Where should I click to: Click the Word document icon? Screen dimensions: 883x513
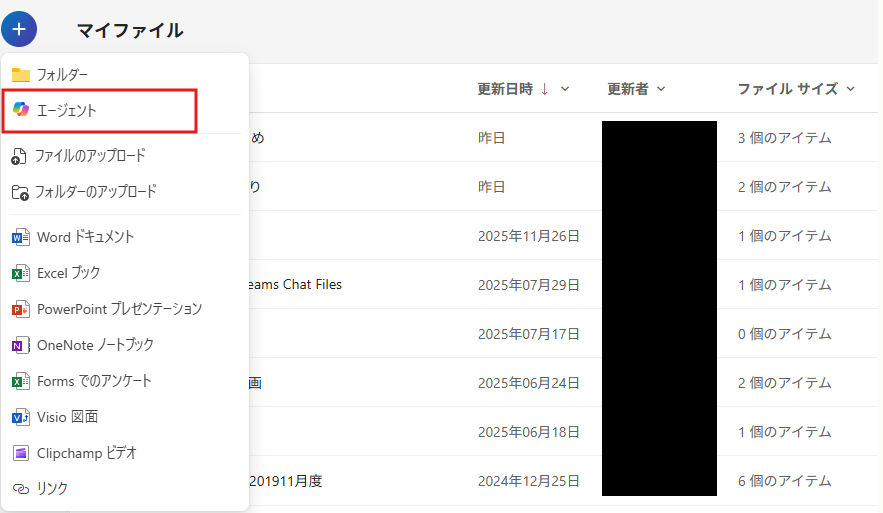click(x=21, y=237)
